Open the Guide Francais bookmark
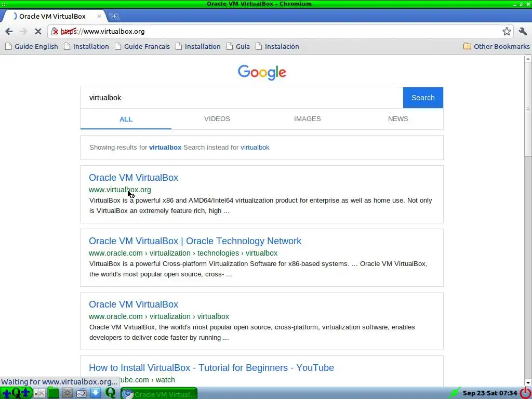 142,46
